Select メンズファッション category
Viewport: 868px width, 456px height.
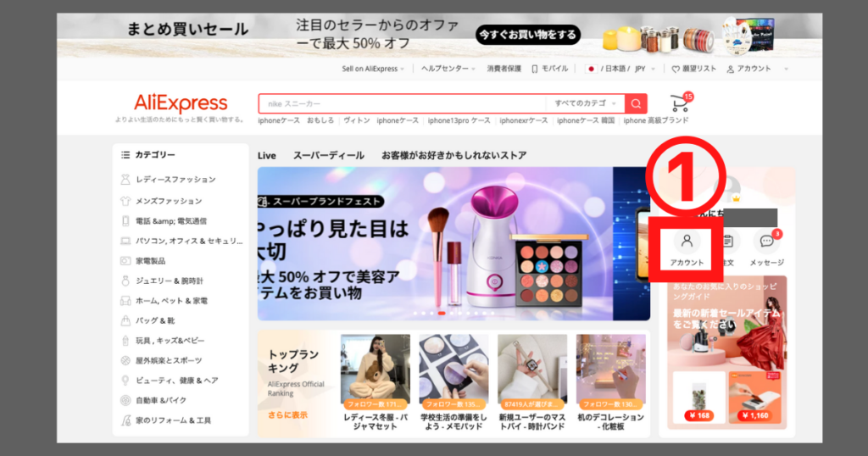click(169, 201)
